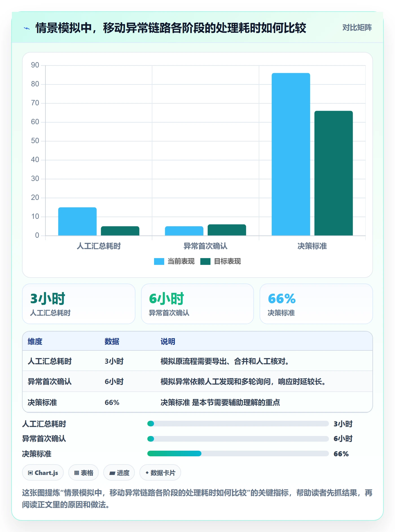Click the 维度 column header
Image resolution: width=395 pixels, height=532 pixels.
tap(35, 341)
